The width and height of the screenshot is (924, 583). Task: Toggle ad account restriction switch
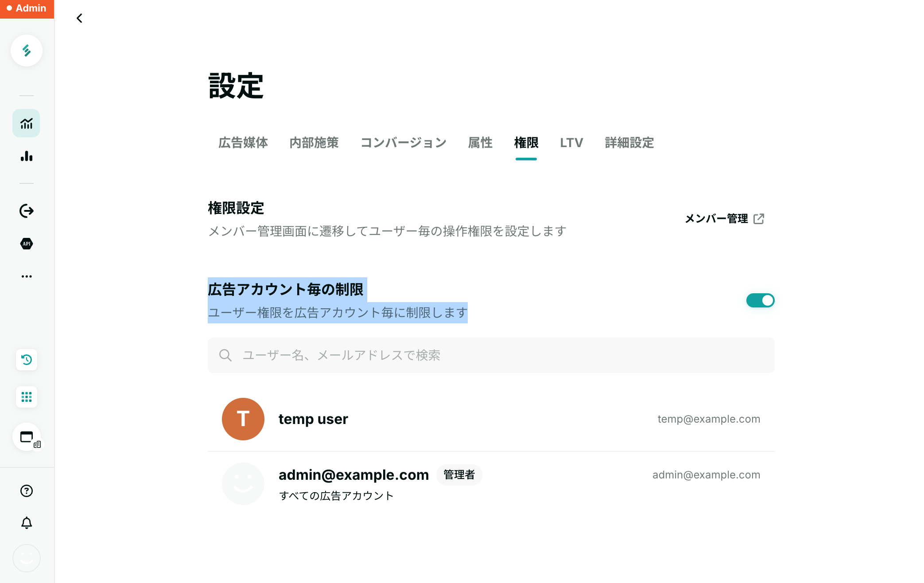point(760,300)
